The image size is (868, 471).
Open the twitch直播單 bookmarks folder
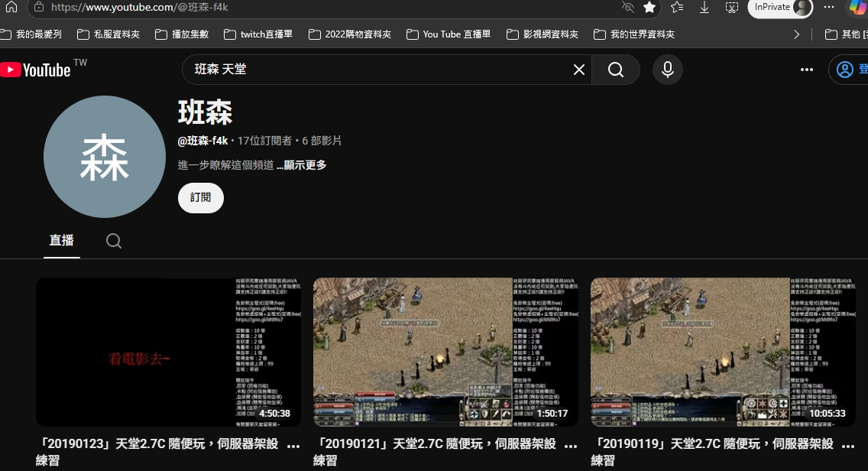click(258, 34)
